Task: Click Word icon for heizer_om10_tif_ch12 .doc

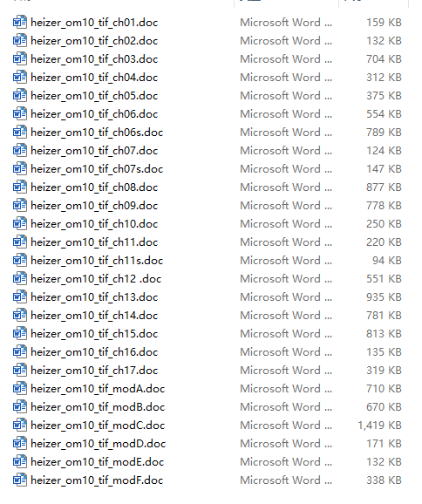Action: coord(19,279)
